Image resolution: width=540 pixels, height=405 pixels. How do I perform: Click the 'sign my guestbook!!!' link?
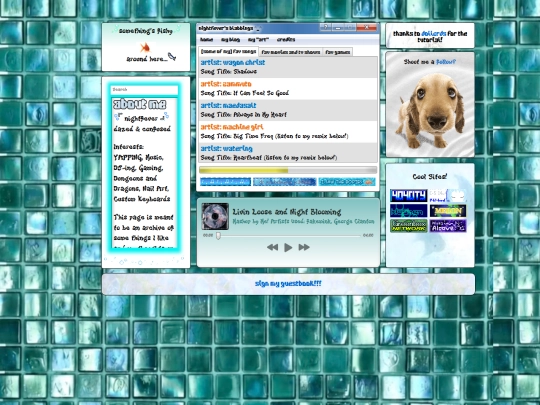(x=288, y=283)
